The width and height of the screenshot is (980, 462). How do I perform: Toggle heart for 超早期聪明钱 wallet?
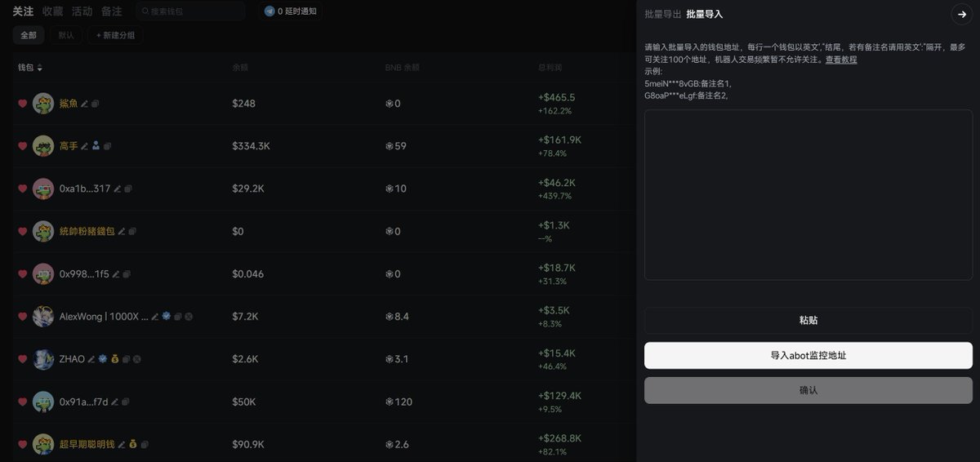coord(22,445)
